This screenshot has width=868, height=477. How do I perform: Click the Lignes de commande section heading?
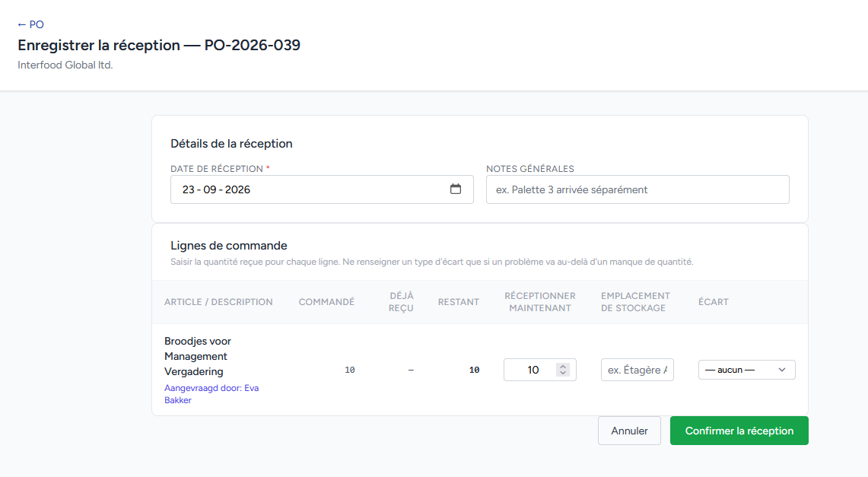pos(229,245)
